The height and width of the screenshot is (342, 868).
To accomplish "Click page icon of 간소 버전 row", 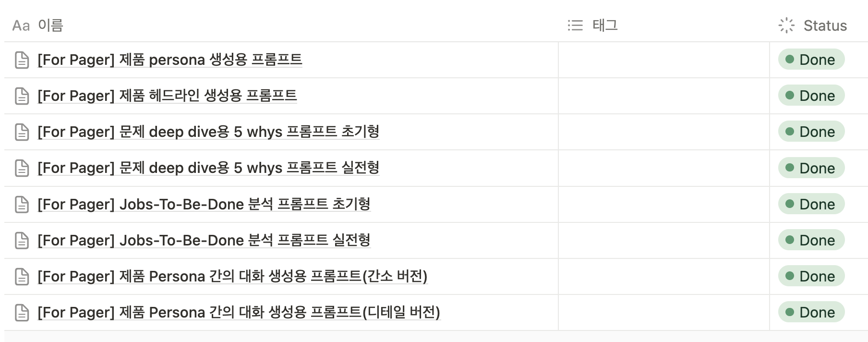I will 22,277.
